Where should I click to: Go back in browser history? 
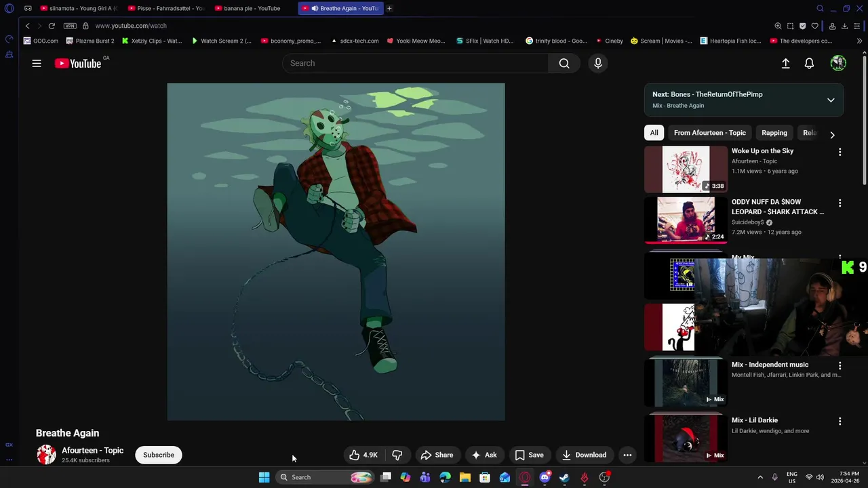click(27, 26)
